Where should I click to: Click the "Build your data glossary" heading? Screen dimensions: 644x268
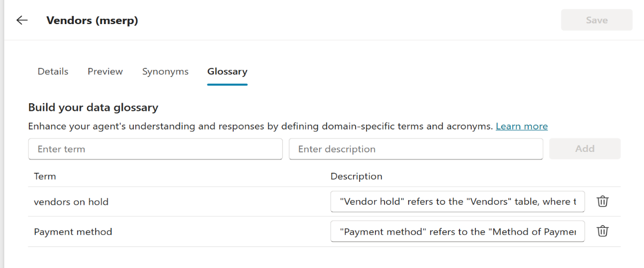point(93,108)
